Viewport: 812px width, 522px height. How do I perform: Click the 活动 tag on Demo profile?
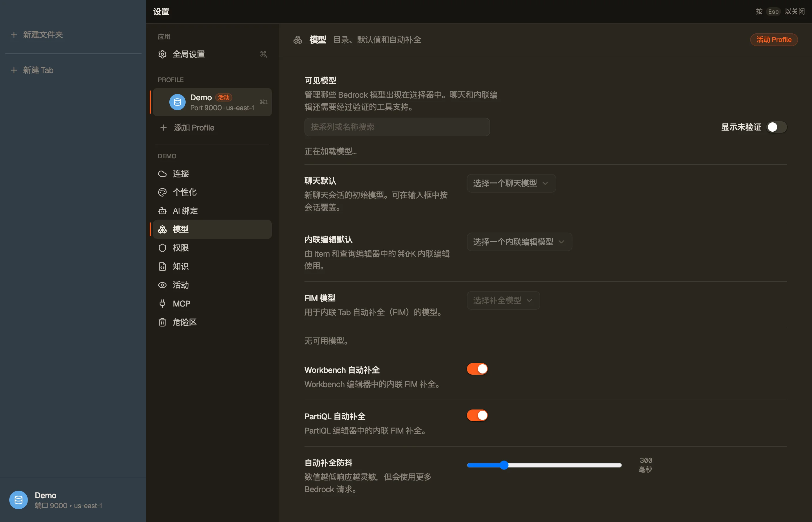tap(223, 98)
